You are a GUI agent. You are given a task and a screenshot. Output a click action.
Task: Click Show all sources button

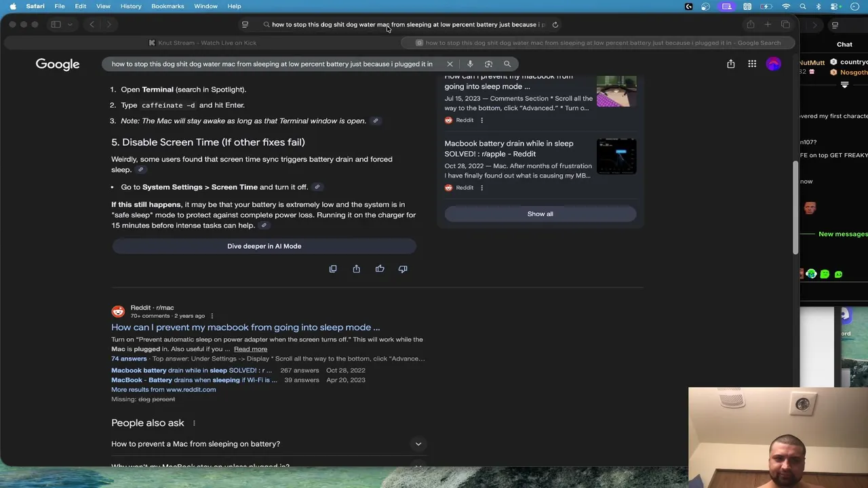(540, 213)
